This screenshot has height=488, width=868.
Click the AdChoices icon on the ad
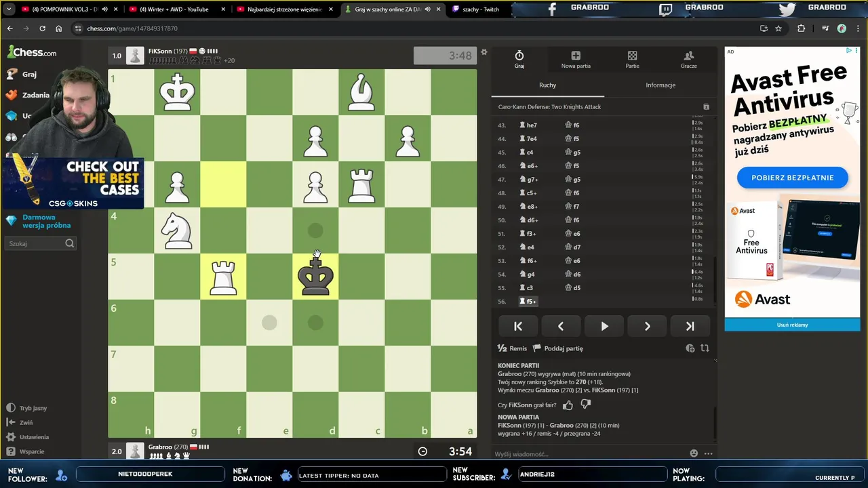pyautogui.click(x=848, y=51)
